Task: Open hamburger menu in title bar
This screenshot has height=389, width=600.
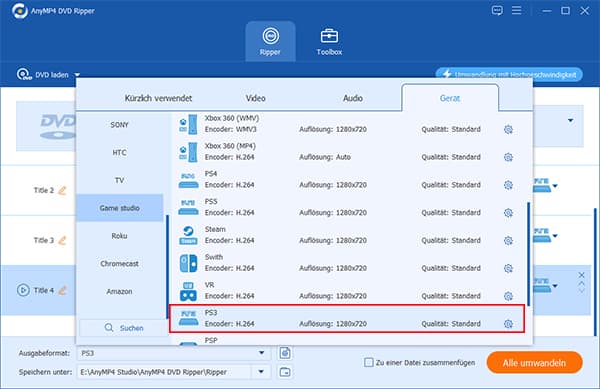Action: coord(517,10)
